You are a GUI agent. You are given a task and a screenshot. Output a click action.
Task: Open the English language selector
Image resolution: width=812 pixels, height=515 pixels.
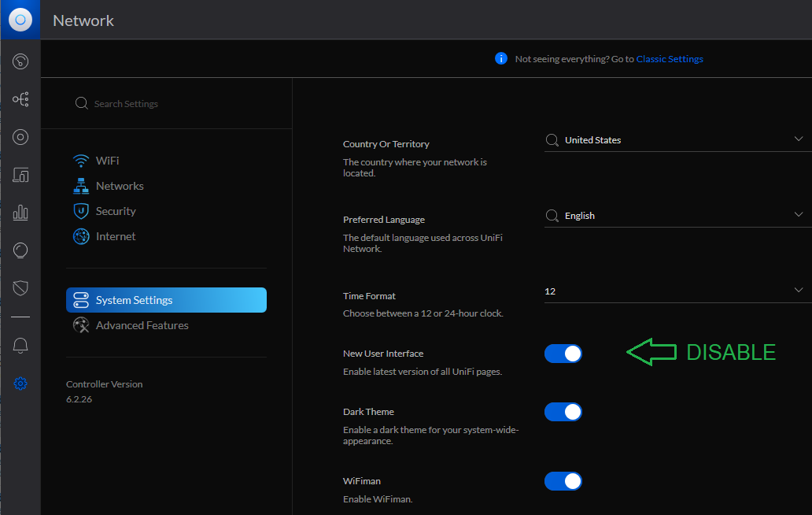(x=678, y=216)
